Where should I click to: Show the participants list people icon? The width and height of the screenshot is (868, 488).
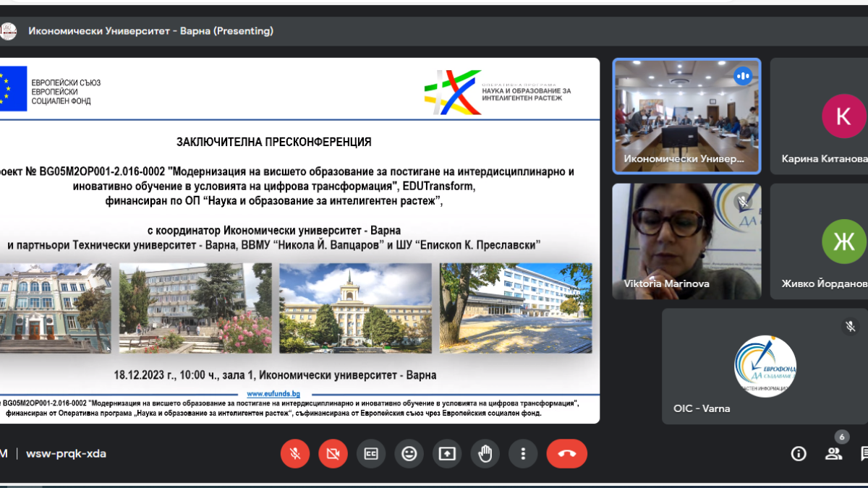point(833,453)
